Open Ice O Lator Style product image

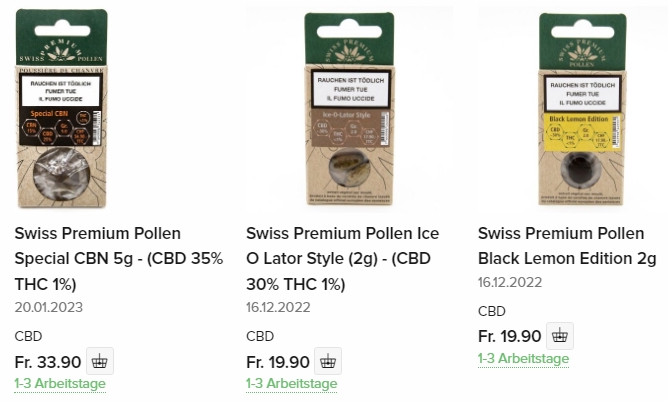350,109
